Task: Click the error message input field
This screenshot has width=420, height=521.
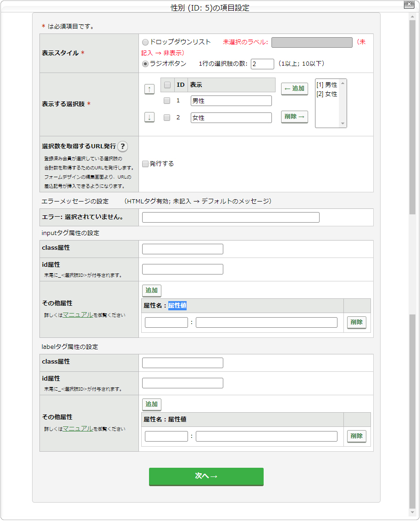Action: coord(231,217)
